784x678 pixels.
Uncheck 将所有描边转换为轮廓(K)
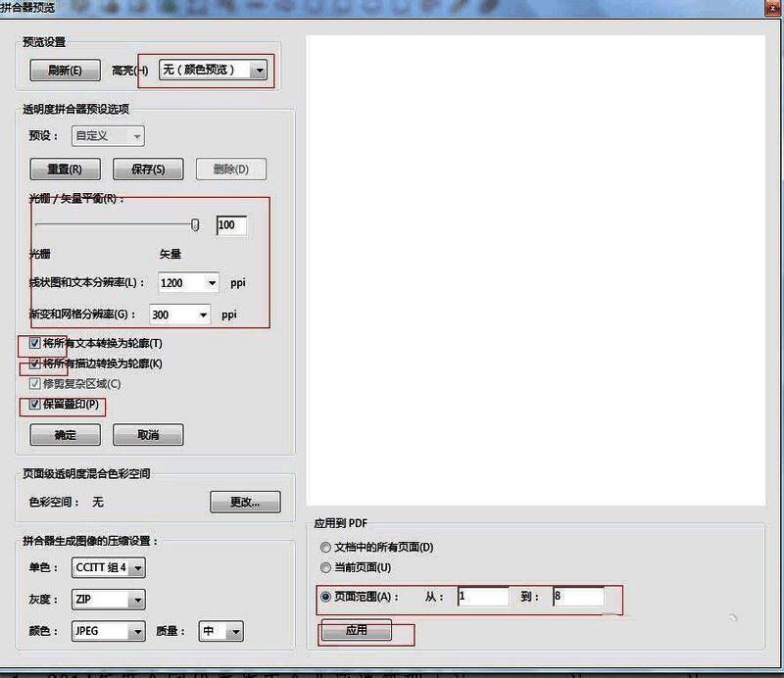(32, 364)
